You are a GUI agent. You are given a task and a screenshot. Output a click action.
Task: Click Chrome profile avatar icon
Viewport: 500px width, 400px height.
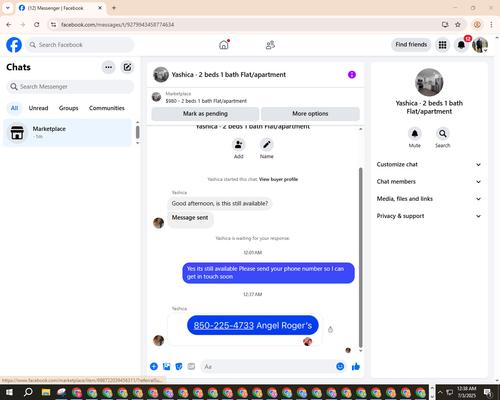pos(477,24)
